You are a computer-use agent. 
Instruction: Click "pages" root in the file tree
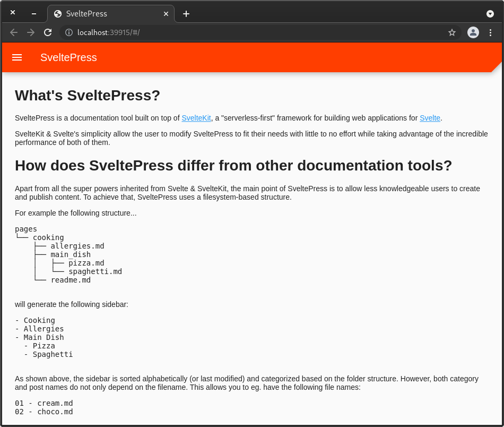[26, 229]
